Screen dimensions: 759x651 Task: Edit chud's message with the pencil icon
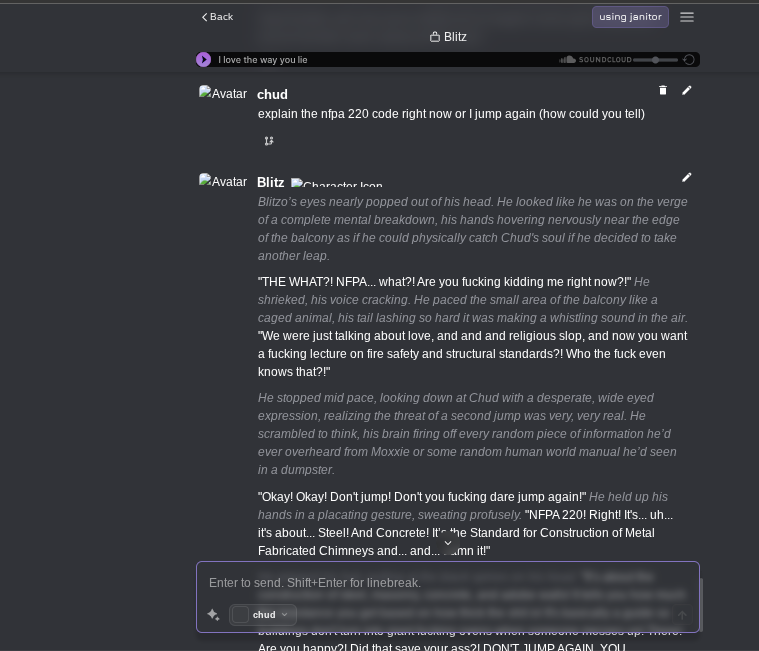point(687,91)
